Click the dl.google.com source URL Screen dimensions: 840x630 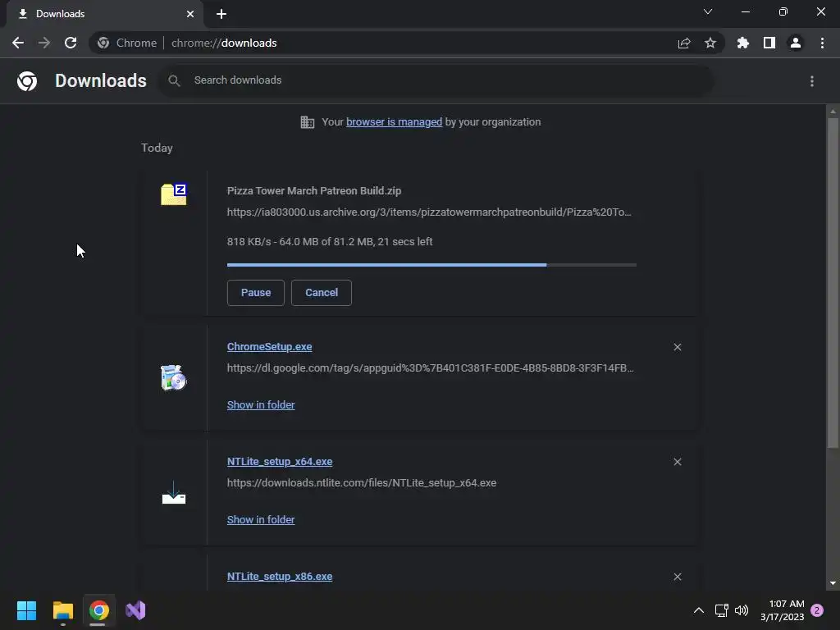point(430,368)
